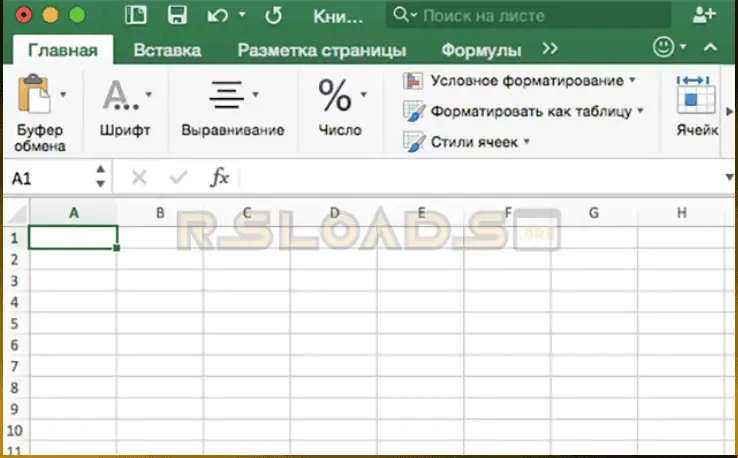Undo the last action
This screenshot has width=738, height=458.
pyautogui.click(x=217, y=16)
